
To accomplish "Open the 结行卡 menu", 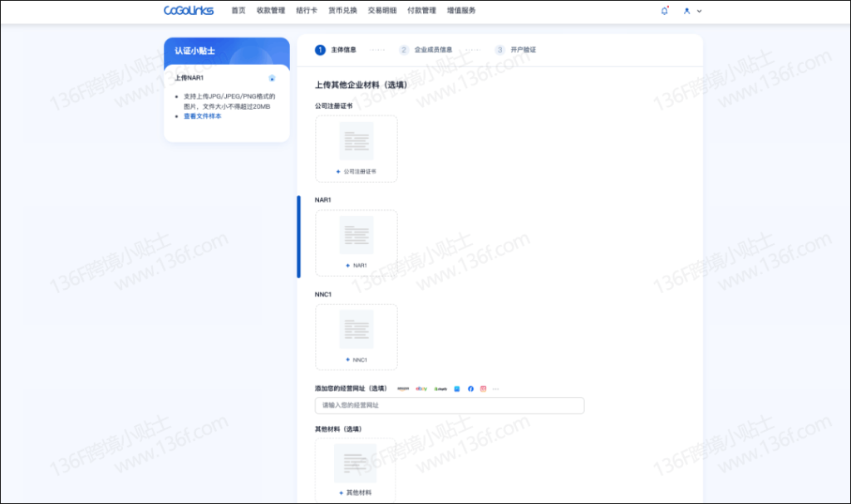I will click(307, 10).
